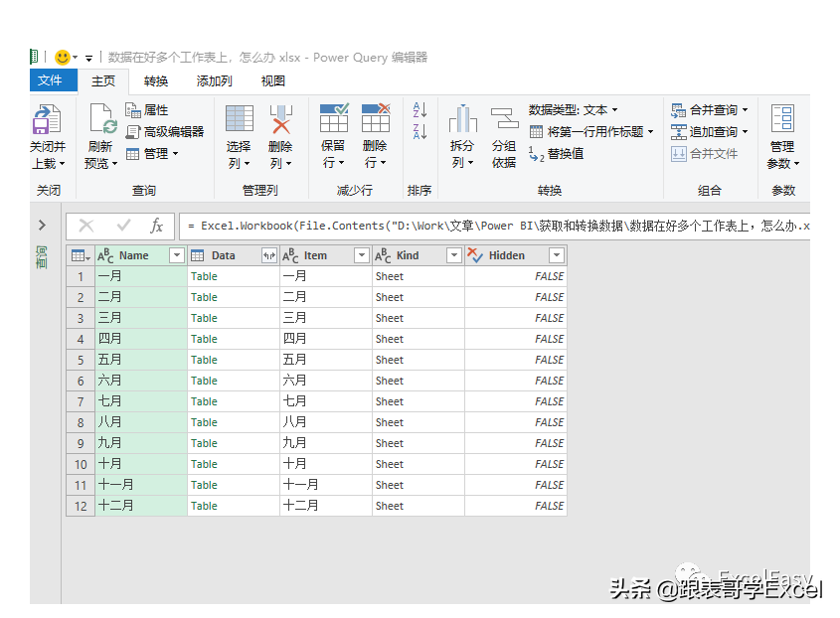Sort ascending with the A-Z icon
840x618 pixels.
[420, 109]
